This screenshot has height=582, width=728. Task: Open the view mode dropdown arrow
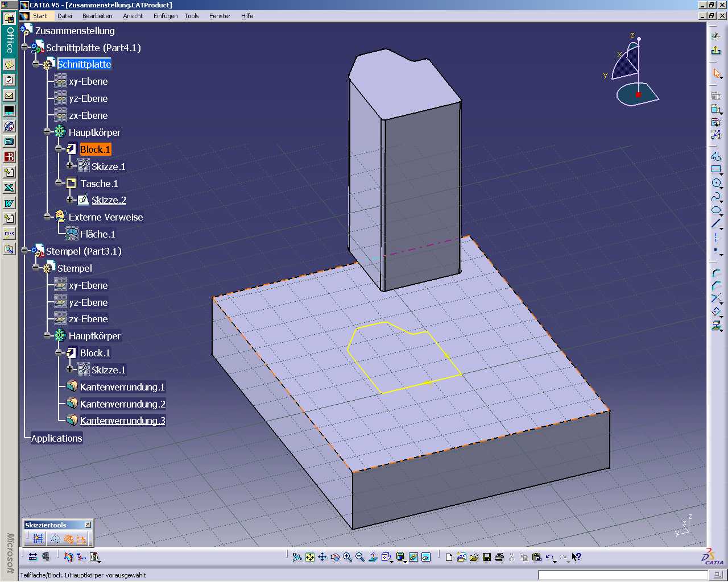[404, 561]
